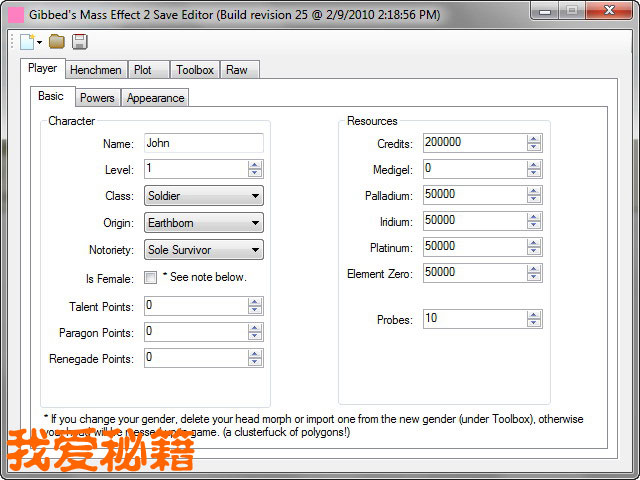Decrease Probes with the down arrow
The height and width of the screenshot is (480, 640).
pos(534,323)
